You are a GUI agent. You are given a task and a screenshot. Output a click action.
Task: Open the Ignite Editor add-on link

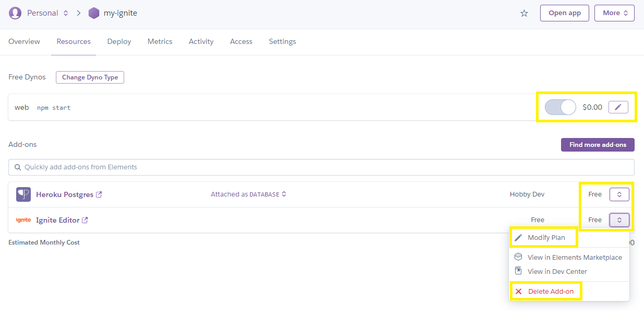pos(57,220)
